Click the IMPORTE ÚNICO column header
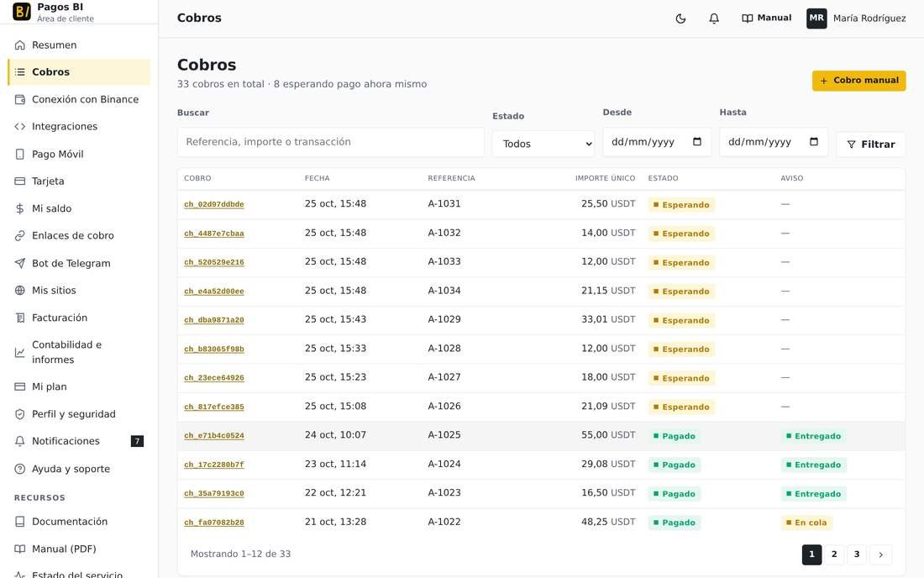Image resolution: width=924 pixels, height=578 pixels. click(x=605, y=178)
